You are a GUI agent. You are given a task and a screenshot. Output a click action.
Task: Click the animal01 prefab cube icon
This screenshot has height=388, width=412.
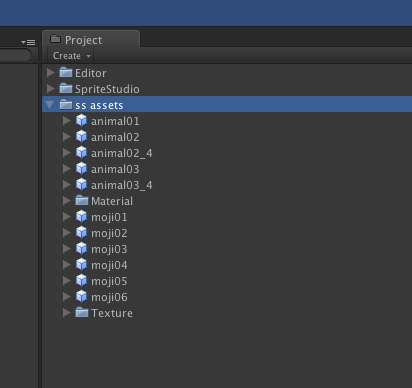pos(81,120)
